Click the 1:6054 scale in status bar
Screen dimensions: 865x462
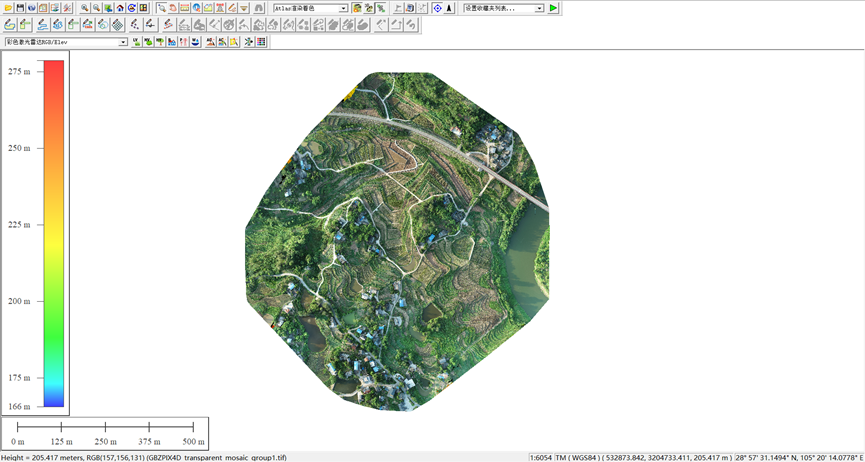[x=540, y=458]
